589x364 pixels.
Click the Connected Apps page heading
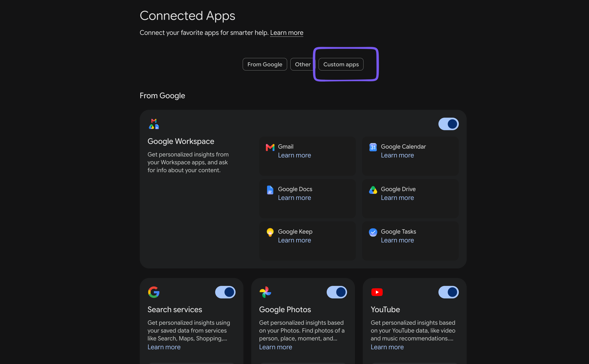[187, 16]
